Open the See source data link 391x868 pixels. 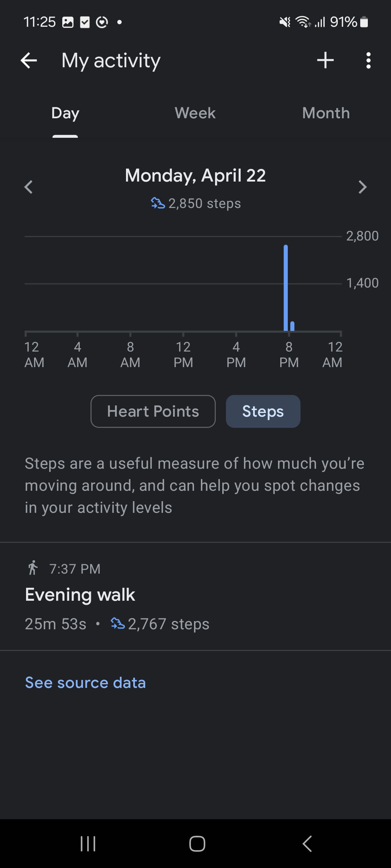[85, 683]
